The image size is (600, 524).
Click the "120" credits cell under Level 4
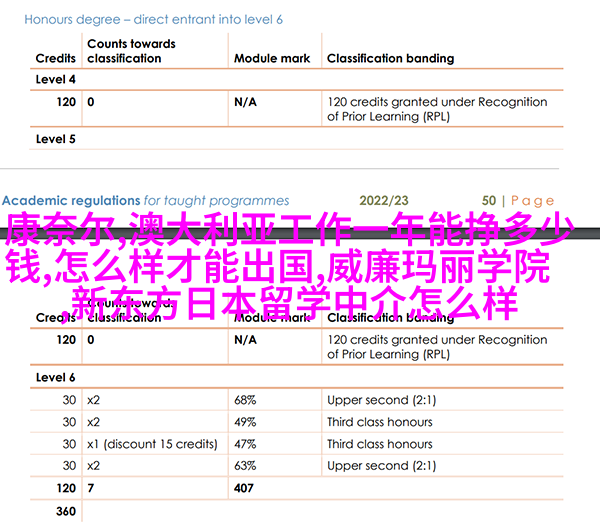pyautogui.click(x=66, y=102)
